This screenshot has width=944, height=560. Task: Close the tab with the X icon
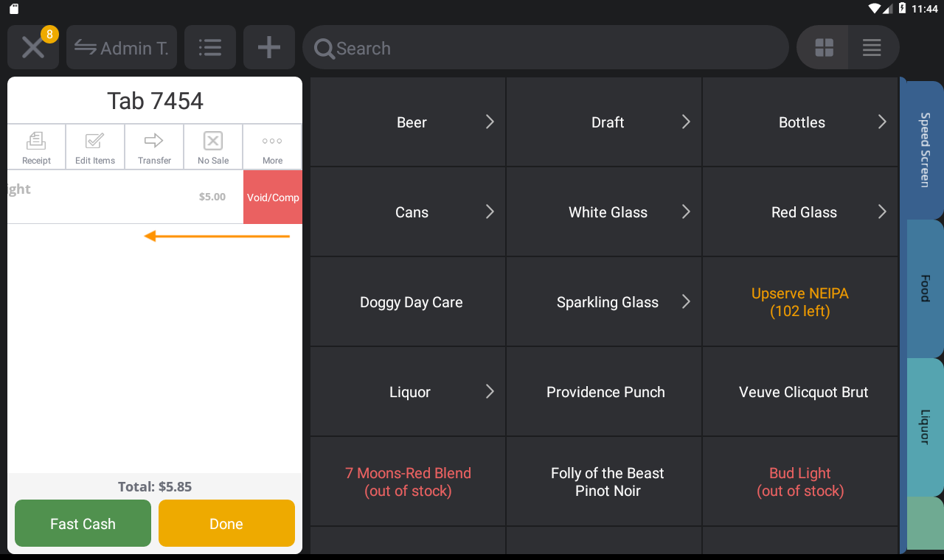point(32,48)
